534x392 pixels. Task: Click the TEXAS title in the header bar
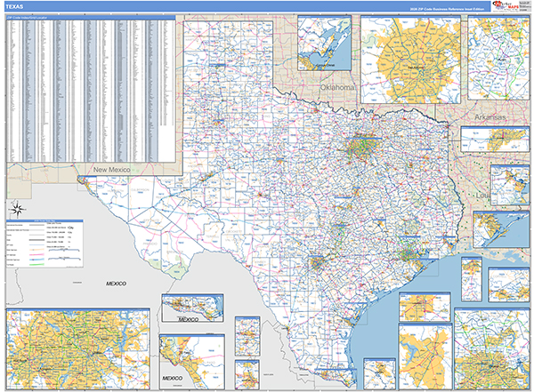[x=14, y=6]
